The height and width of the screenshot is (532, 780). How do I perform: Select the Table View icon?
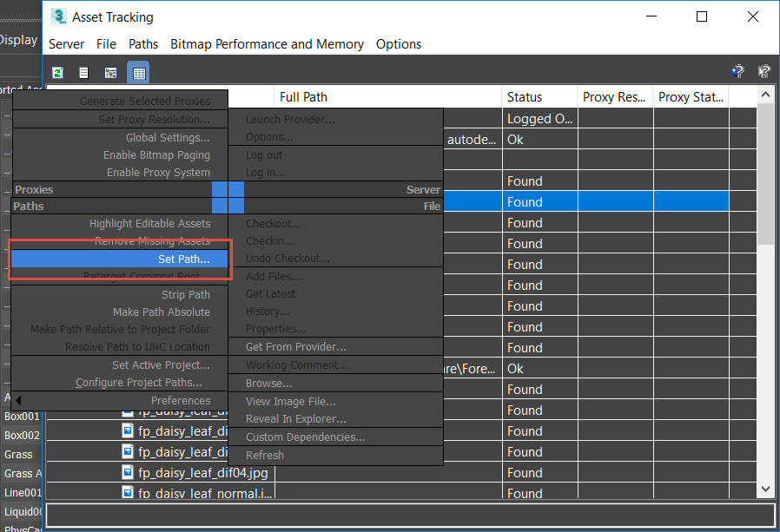point(138,73)
